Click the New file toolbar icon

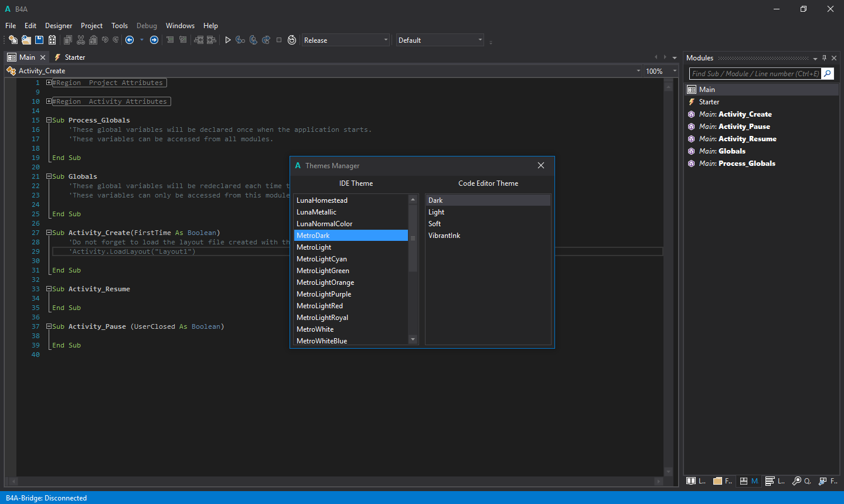(13, 40)
